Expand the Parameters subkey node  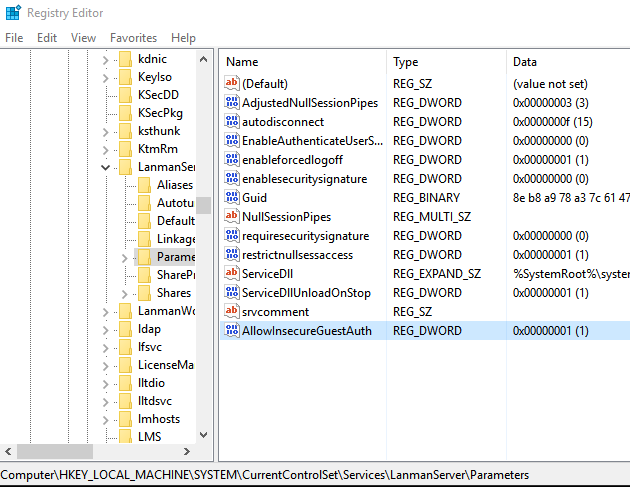124,258
